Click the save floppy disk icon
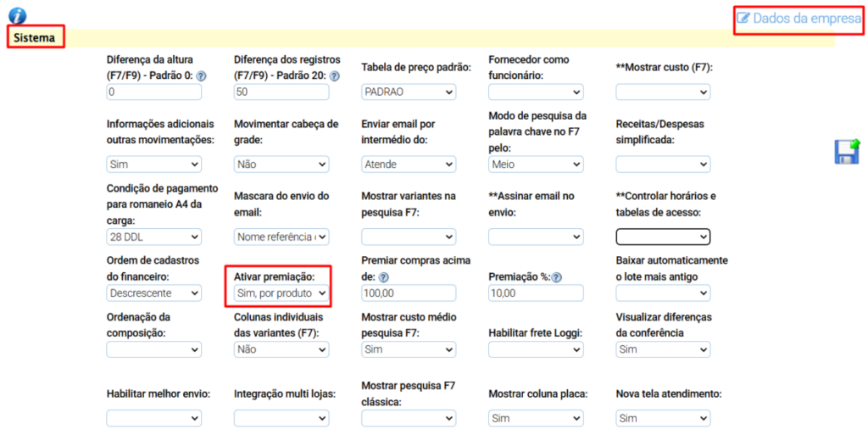The height and width of the screenshot is (446, 868). [847, 151]
